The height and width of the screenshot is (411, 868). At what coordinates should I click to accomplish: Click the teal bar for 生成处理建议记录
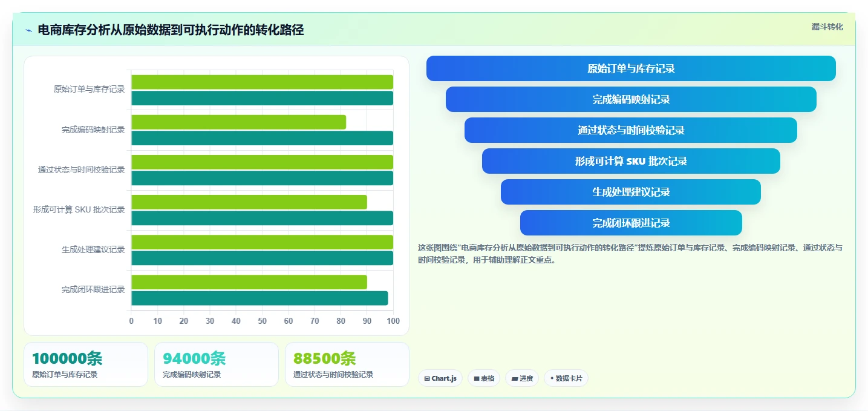click(262, 258)
